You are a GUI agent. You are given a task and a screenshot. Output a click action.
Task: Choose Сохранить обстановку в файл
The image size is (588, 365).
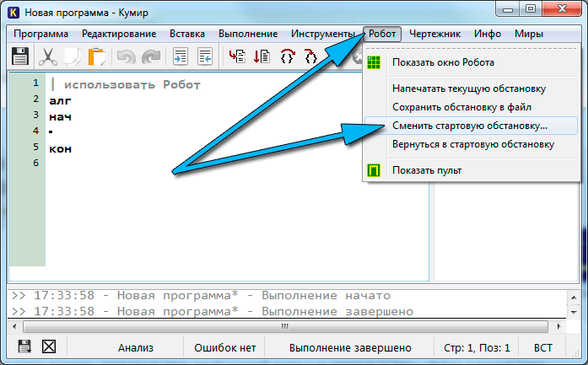pos(471,107)
